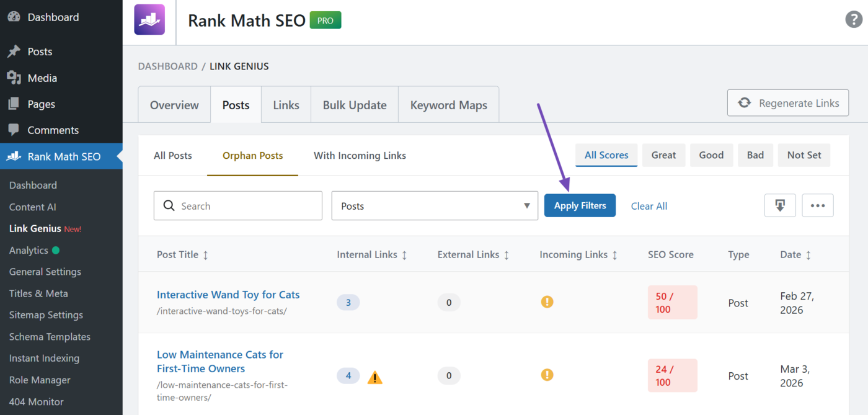Click the DASHBOARD breadcrumb link

tap(167, 66)
